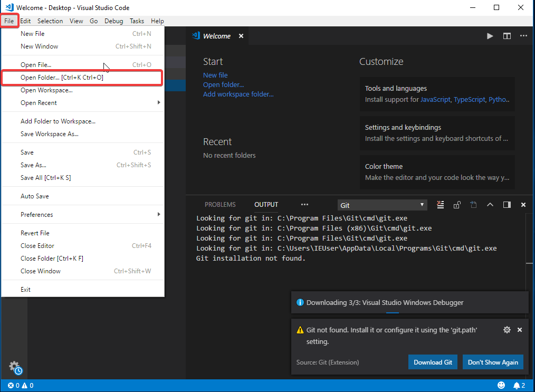Switch to the OUTPUT panel tab
The width and height of the screenshot is (535, 392).
coord(266,204)
